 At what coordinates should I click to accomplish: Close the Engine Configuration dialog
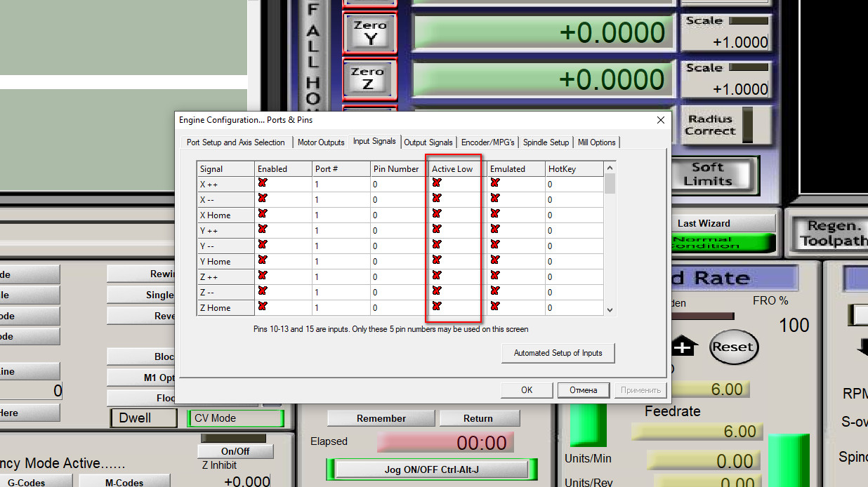point(659,120)
